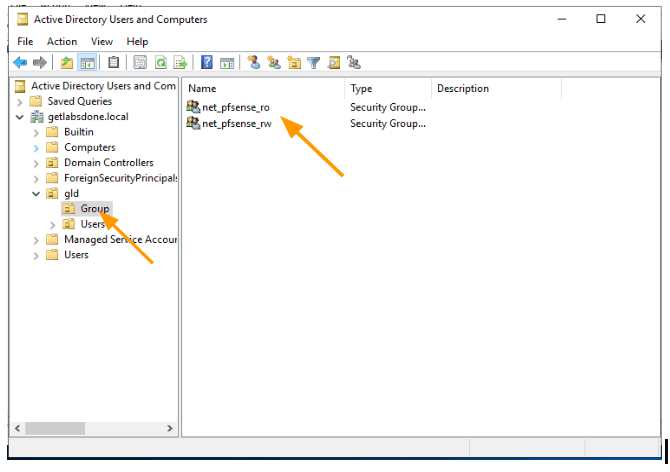Select Computers in the tree
Image resolution: width=670 pixels, height=472 pixels.
[90, 147]
